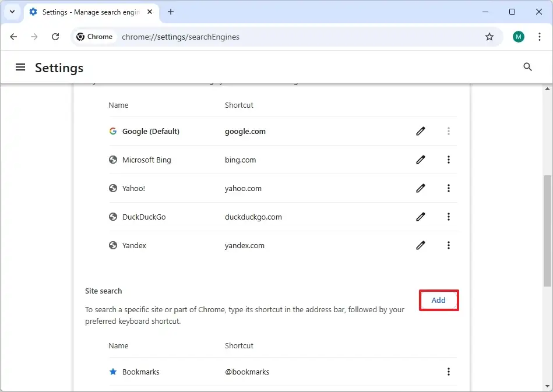Screen dimensions: 553x392
Task: Open Chrome's three-dot browser menu
Action: 539,37
